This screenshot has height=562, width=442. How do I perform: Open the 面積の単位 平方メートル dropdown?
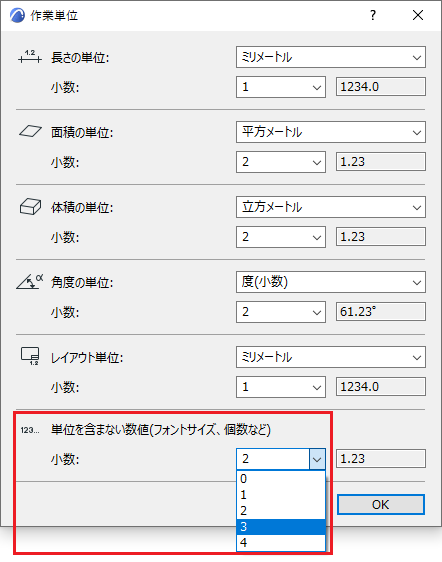point(331,132)
